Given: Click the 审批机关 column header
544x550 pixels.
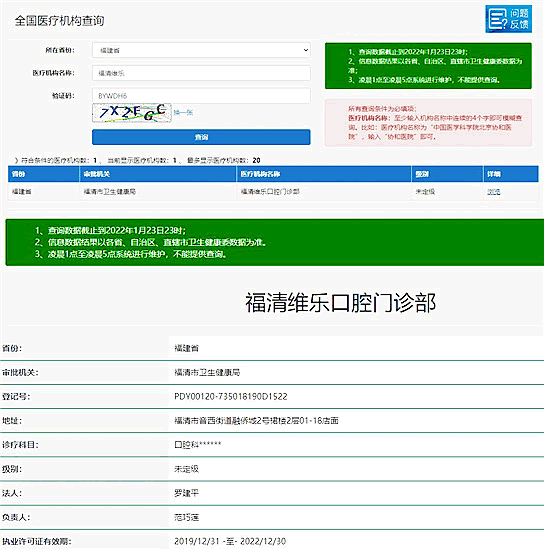Looking at the screenshot, I should click(158, 174).
